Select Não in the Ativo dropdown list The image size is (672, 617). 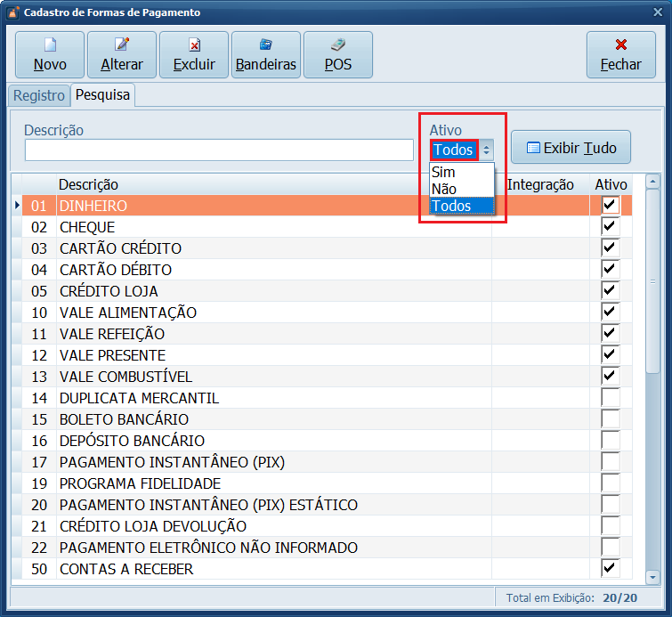[443, 189]
